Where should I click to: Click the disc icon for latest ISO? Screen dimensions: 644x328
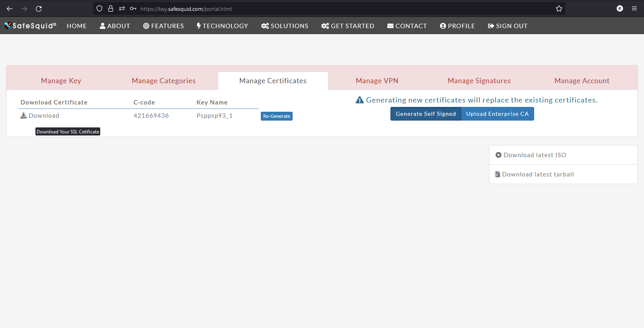pyautogui.click(x=498, y=155)
